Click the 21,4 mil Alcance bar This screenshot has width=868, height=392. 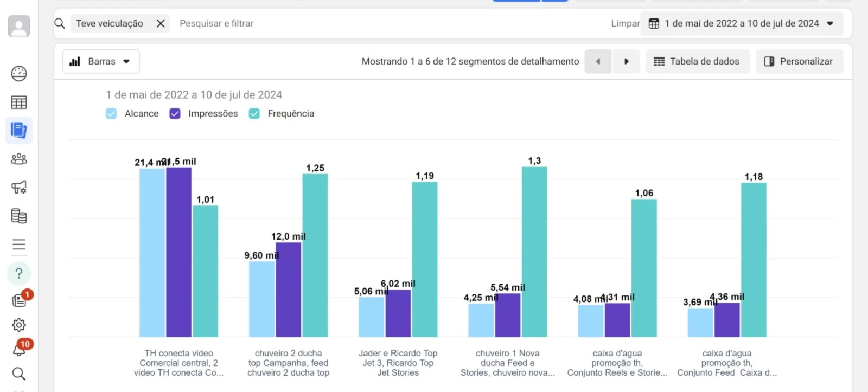click(x=152, y=253)
